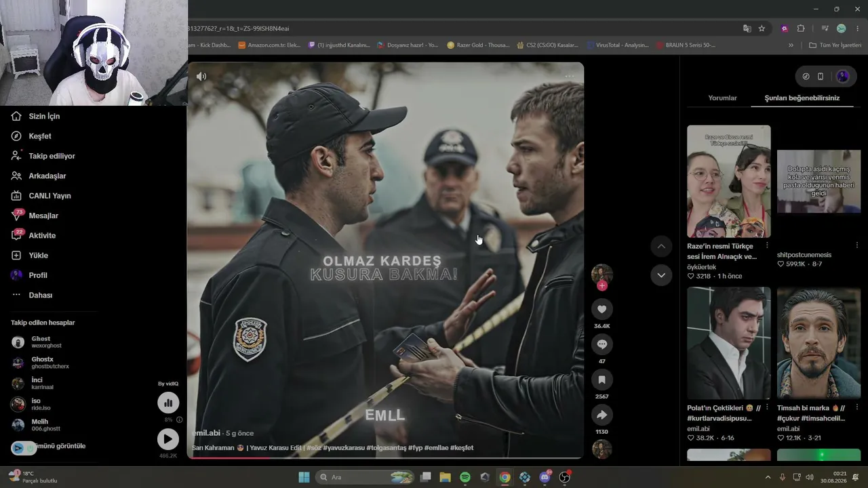Open the Raze'in resmi Türkçe sesi thumbnail

click(x=729, y=182)
